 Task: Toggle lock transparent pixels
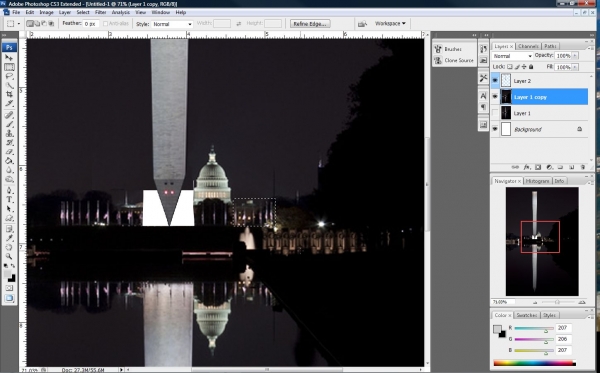click(x=510, y=67)
